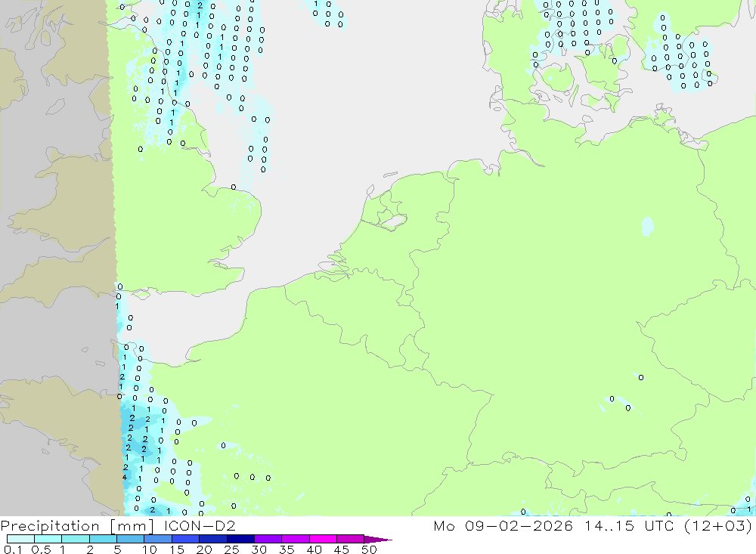Click the date 'Mo 09-02-2026'
The height and width of the screenshot is (554, 756).
pos(503,525)
